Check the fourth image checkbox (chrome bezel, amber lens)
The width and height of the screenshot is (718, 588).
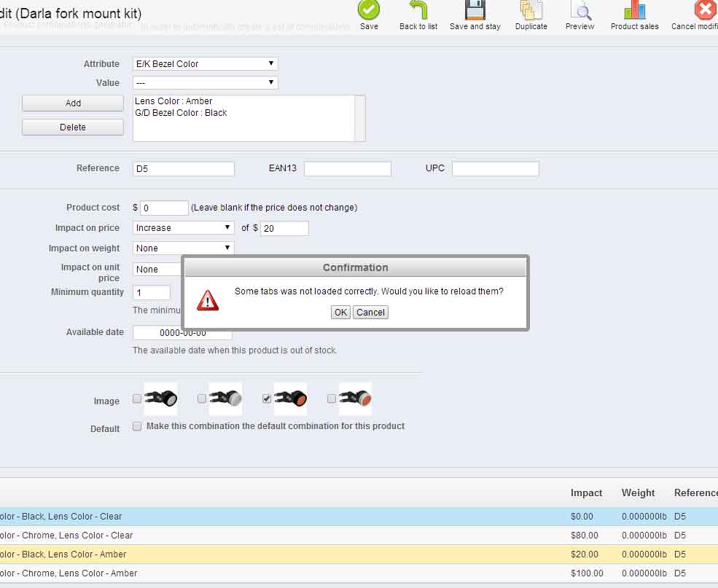(x=332, y=399)
